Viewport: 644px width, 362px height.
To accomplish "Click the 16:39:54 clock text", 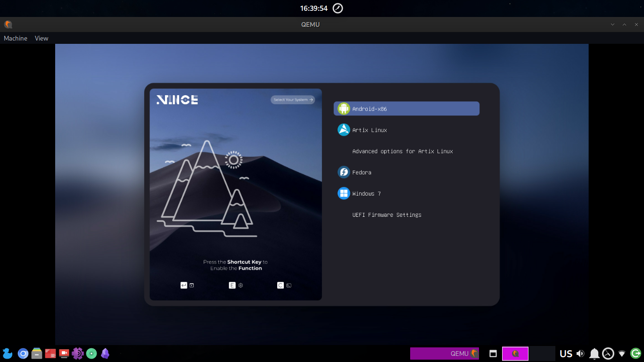I will coord(314,8).
